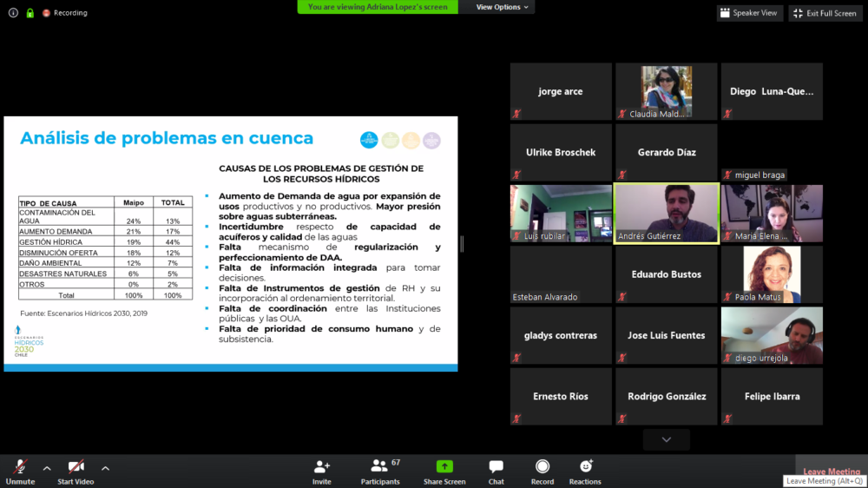Image resolution: width=868 pixels, height=488 pixels.
Task: Start Video from the camera button
Action: click(76, 468)
